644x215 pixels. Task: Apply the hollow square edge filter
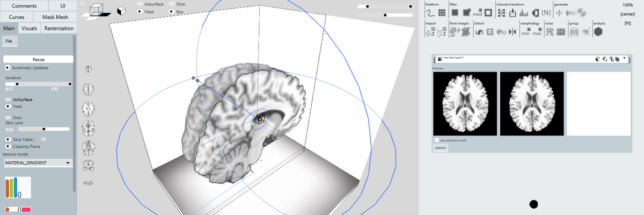(488, 13)
